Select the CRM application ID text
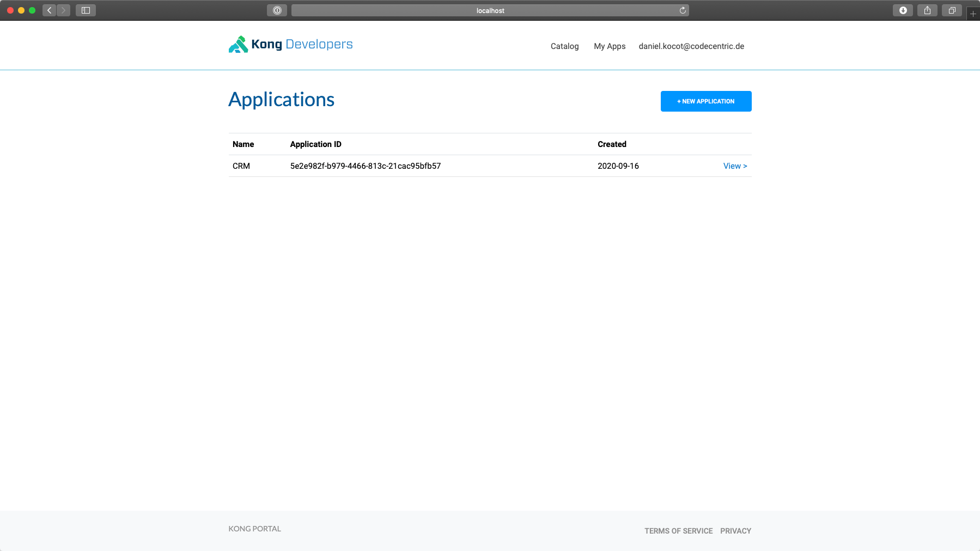 click(365, 166)
